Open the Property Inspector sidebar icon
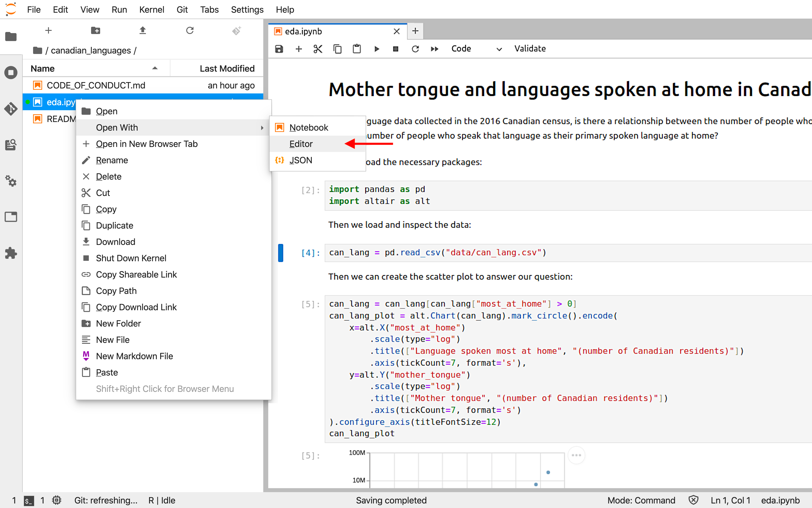 tap(11, 145)
